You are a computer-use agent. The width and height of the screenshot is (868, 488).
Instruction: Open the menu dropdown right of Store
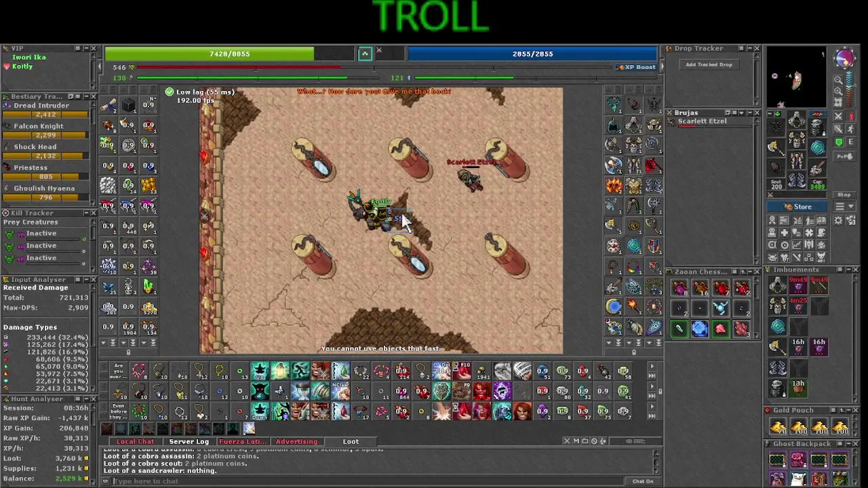(844, 206)
